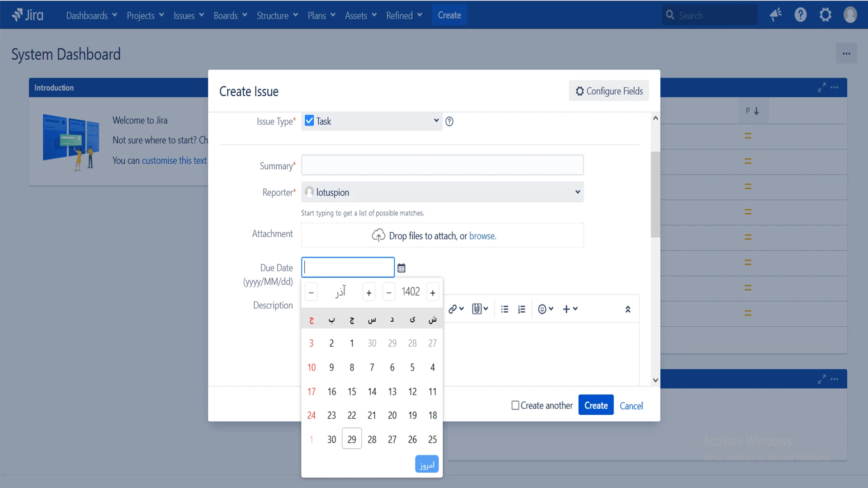Open the emoji picker icon
The width and height of the screenshot is (868, 488).
(x=546, y=309)
